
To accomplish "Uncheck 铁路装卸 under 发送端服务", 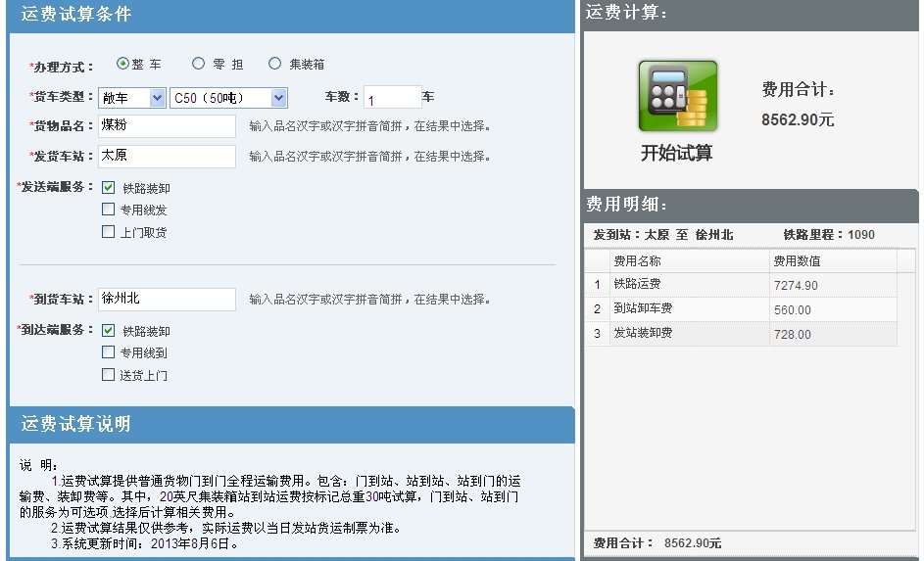I will coord(108,187).
